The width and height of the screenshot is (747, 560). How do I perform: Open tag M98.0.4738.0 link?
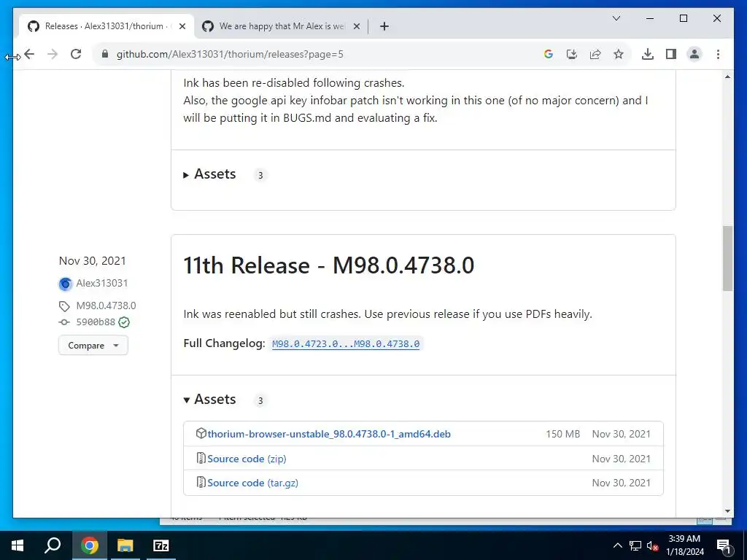click(x=107, y=306)
